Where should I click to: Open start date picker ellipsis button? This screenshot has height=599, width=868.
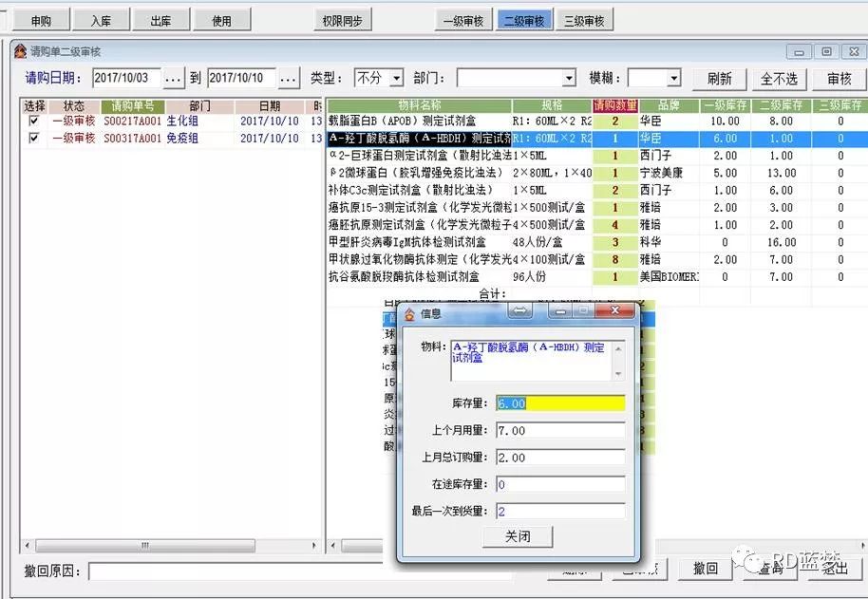point(173,78)
